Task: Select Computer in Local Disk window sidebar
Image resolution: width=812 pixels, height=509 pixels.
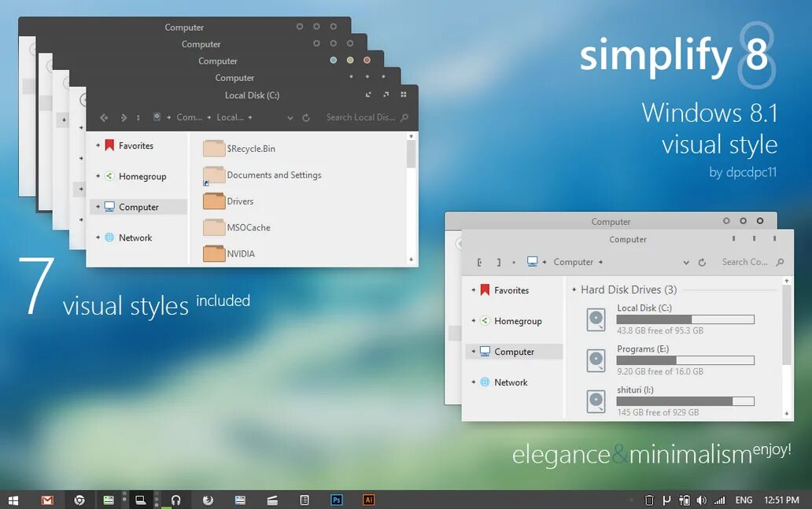Action: click(x=138, y=207)
